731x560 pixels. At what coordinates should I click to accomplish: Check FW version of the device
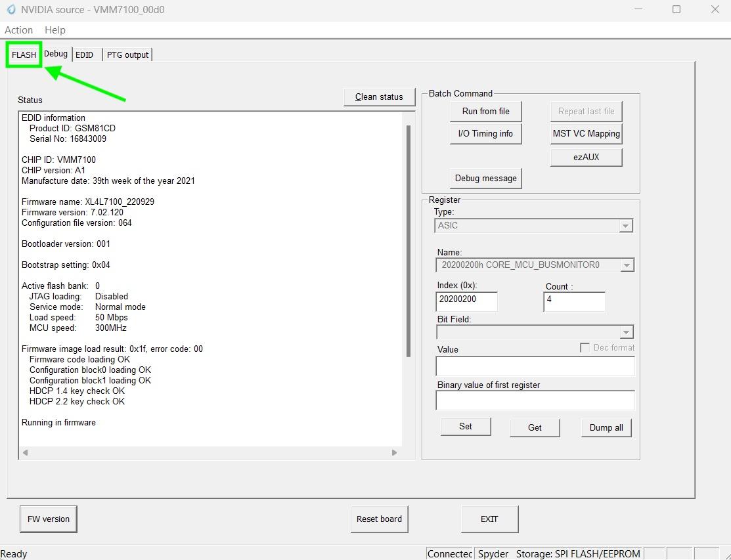47,519
